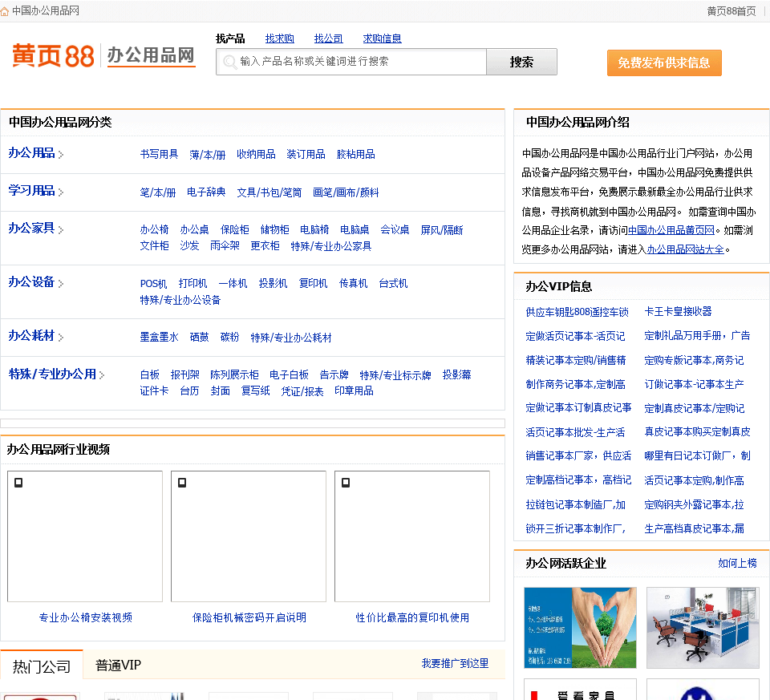Open the 书写用具 category link
Image resolution: width=770 pixels, height=700 pixels.
point(159,154)
